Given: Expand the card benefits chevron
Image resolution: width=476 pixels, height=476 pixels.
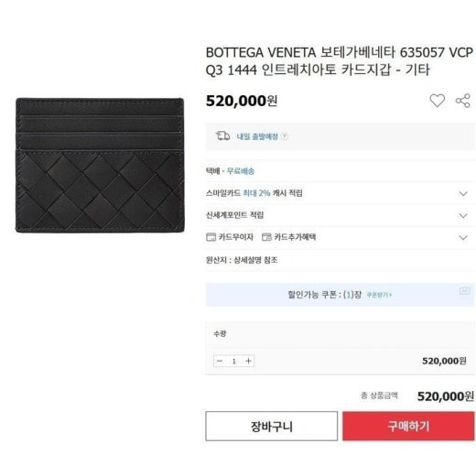Looking at the screenshot, I should [x=463, y=237].
